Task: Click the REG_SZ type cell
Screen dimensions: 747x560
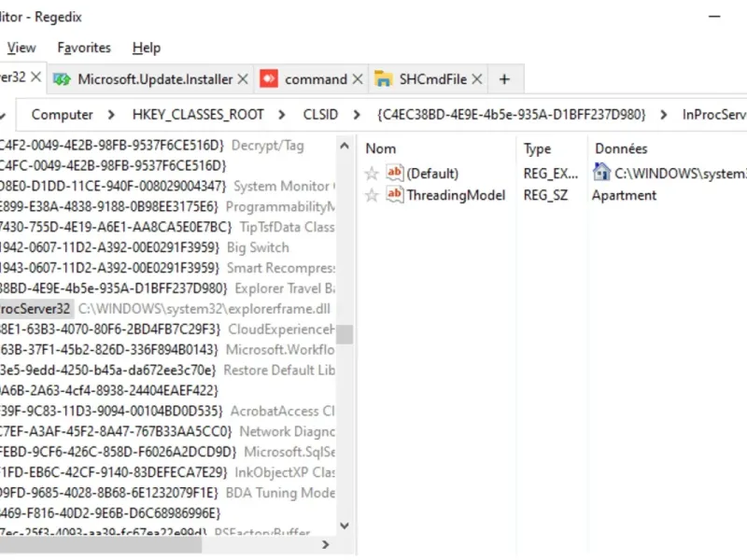Action: pos(545,195)
